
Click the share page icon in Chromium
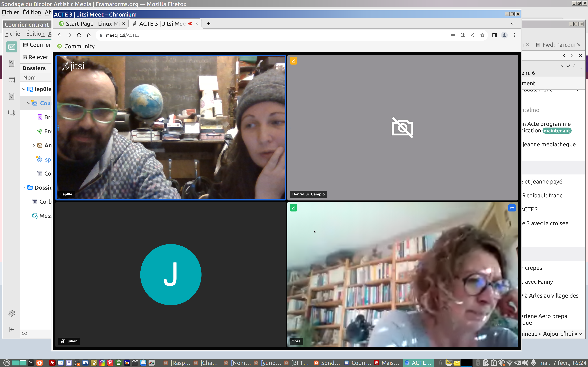472,35
